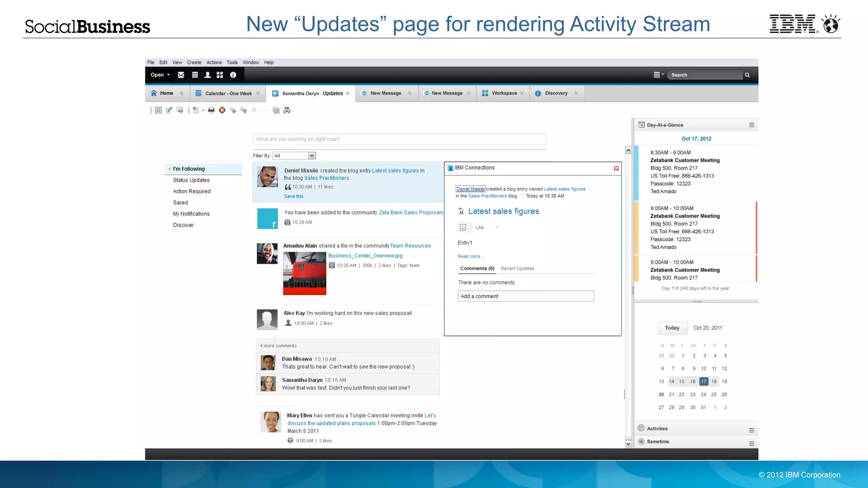Click the search magnifier icon

click(747, 75)
